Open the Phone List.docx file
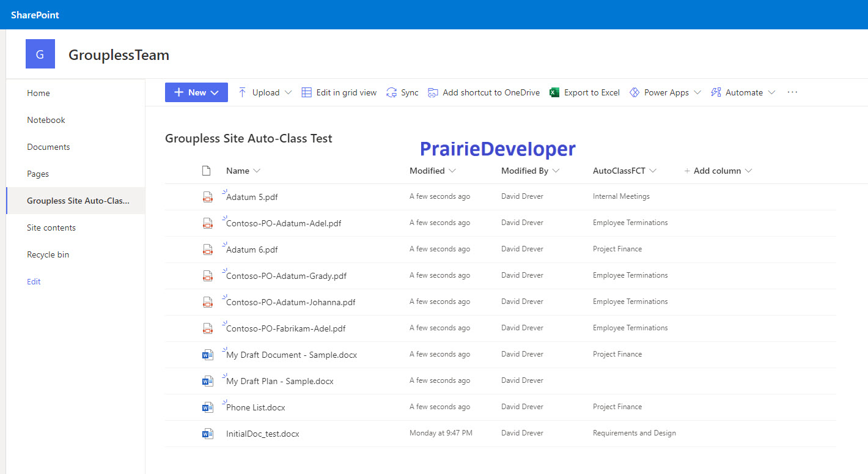 (256, 407)
